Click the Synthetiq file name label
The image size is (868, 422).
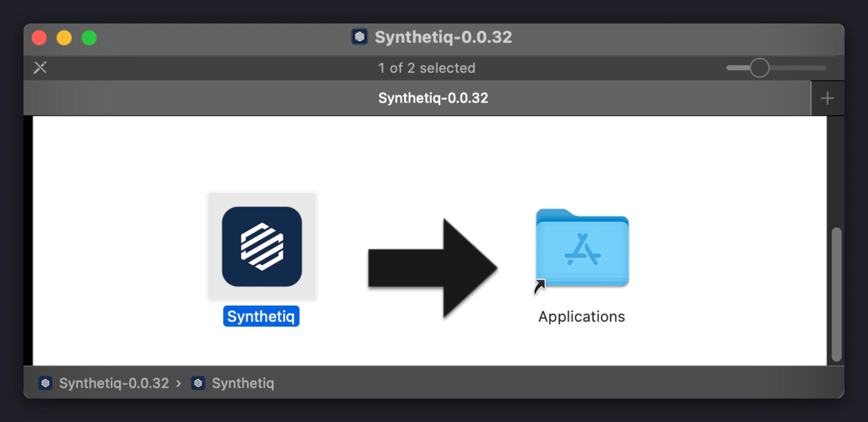click(x=261, y=316)
